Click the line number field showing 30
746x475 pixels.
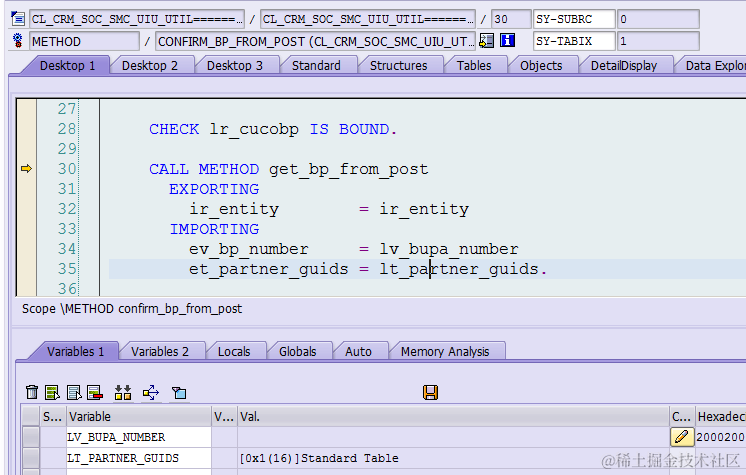point(511,19)
